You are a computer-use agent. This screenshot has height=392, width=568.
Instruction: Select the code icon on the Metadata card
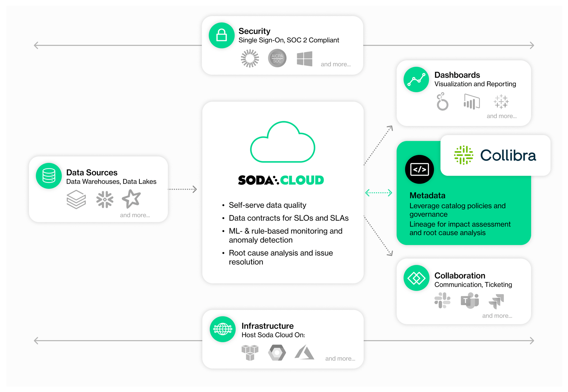coord(419,169)
